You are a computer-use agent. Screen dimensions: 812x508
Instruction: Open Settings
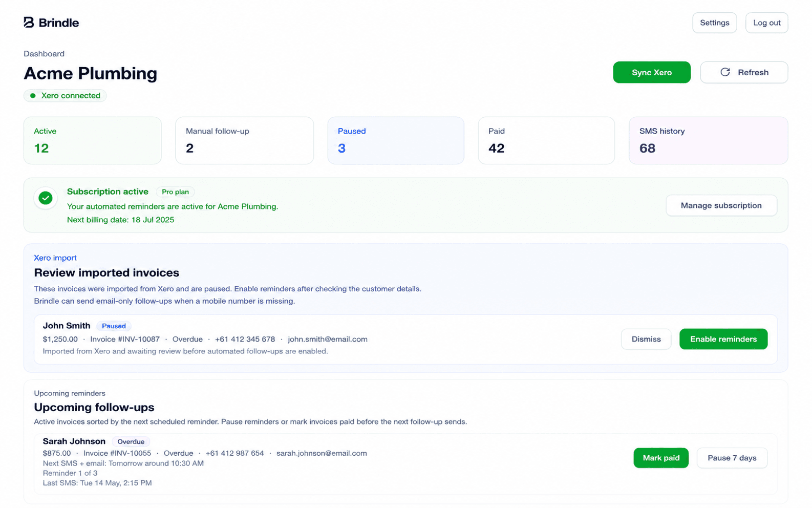pyautogui.click(x=714, y=23)
